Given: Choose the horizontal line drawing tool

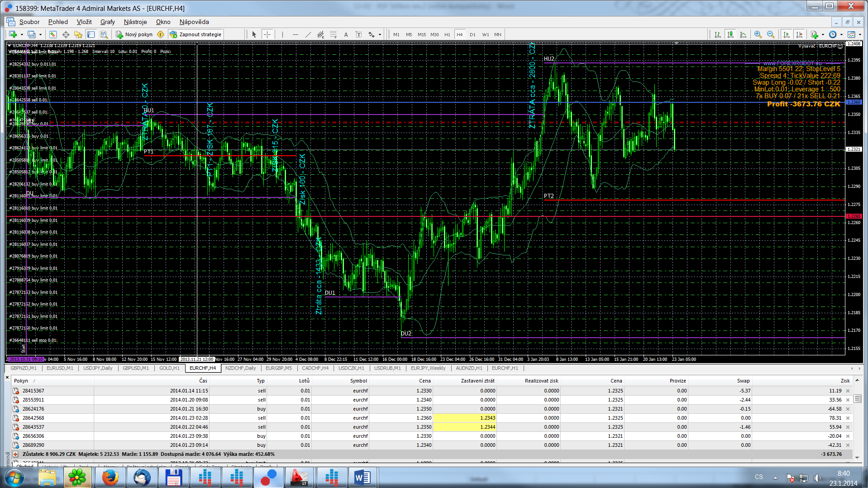Looking at the screenshot, I should pyautogui.click(x=295, y=34).
